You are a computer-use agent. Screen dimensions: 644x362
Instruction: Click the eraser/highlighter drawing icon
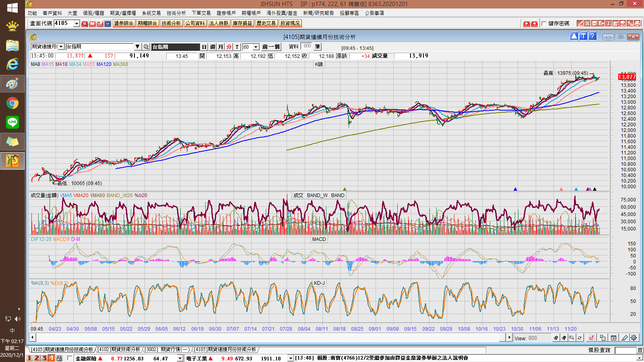624,338
